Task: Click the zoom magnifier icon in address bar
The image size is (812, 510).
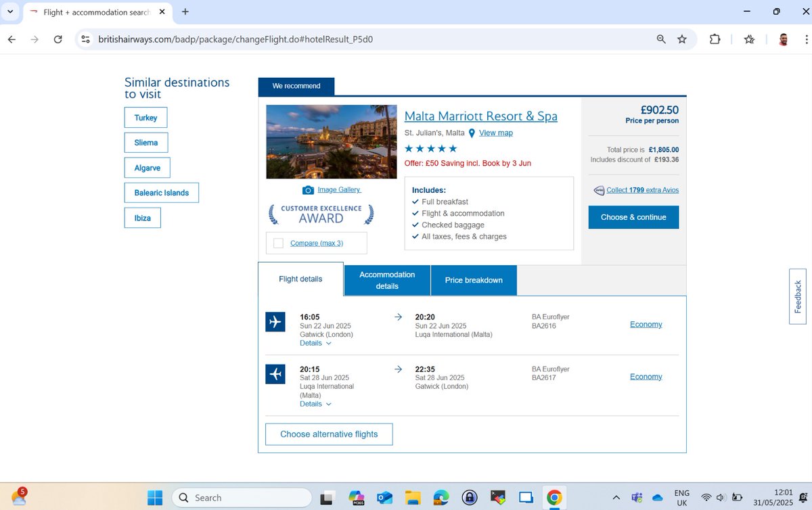Action: (x=661, y=39)
